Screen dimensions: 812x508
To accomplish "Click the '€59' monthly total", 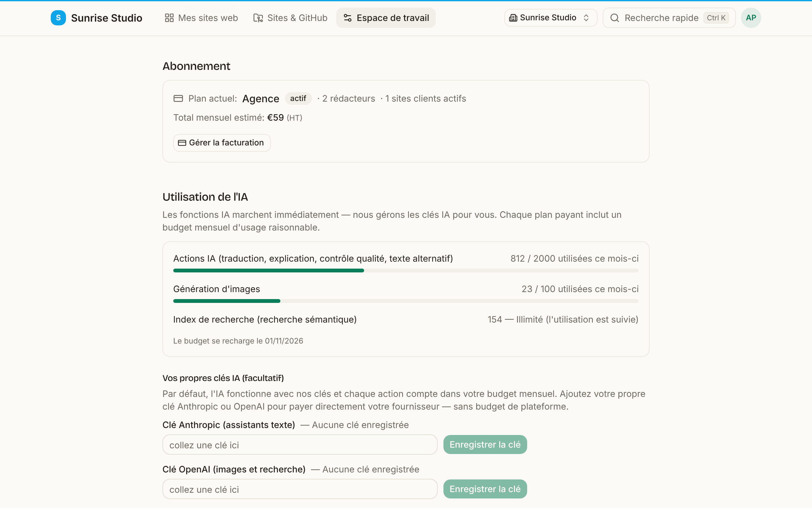I will click(275, 117).
